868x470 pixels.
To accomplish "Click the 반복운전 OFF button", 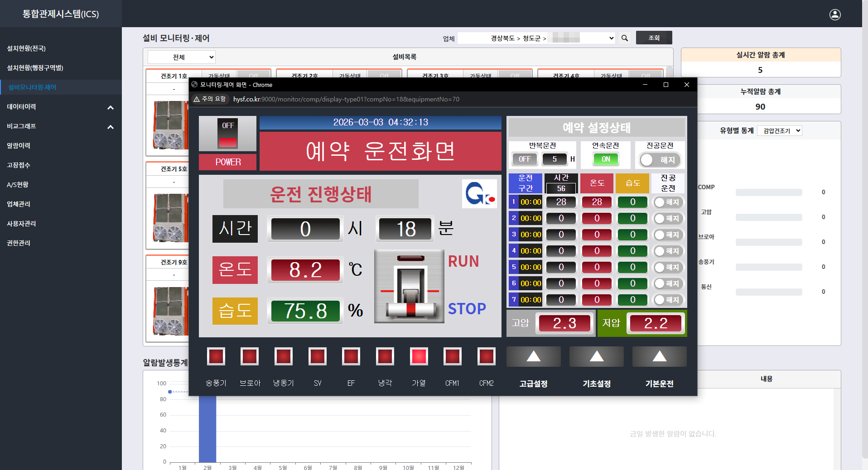I will tap(525, 159).
